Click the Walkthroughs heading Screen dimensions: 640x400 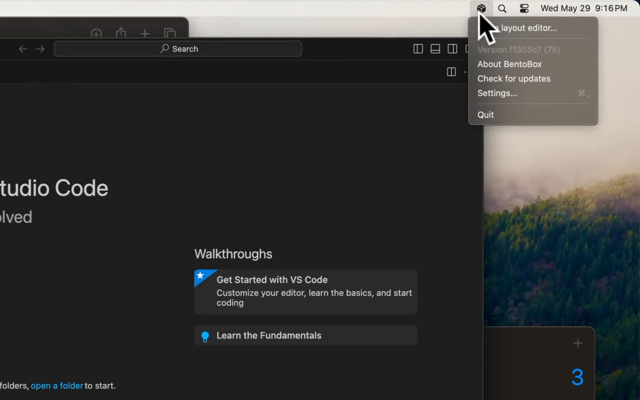pos(233,254)
